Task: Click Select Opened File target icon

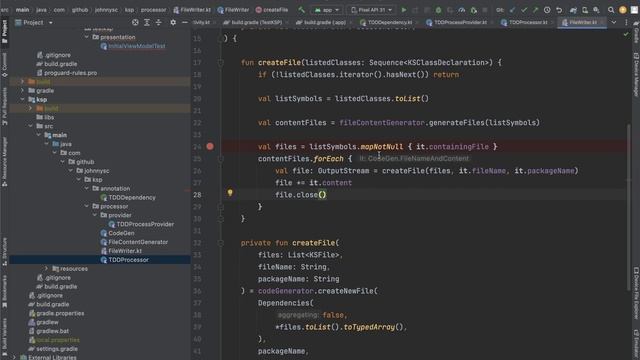Action: click(x=135, y=22)
